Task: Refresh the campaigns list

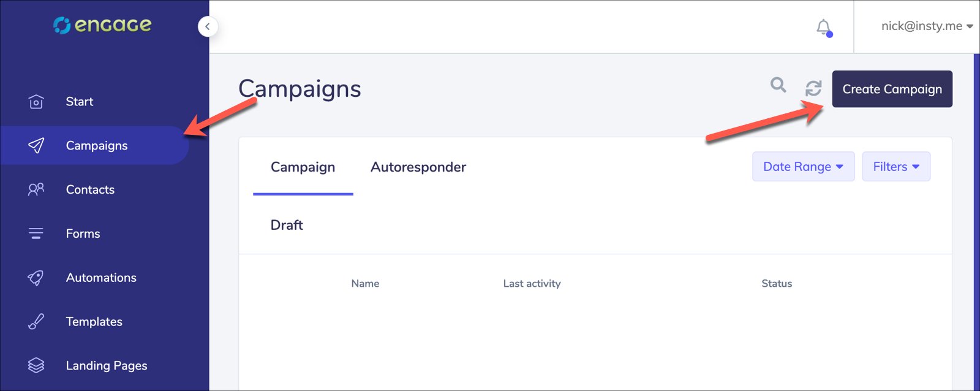Action: 813,88
